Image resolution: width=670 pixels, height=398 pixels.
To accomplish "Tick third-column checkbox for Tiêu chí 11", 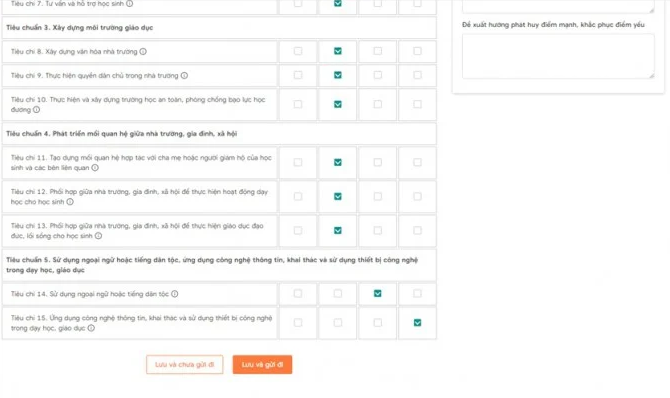I will (x=378, y=162).
